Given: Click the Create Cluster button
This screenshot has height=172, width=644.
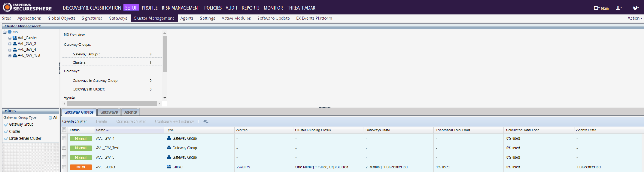Looking at the screenshot, I should pos(75,122).
